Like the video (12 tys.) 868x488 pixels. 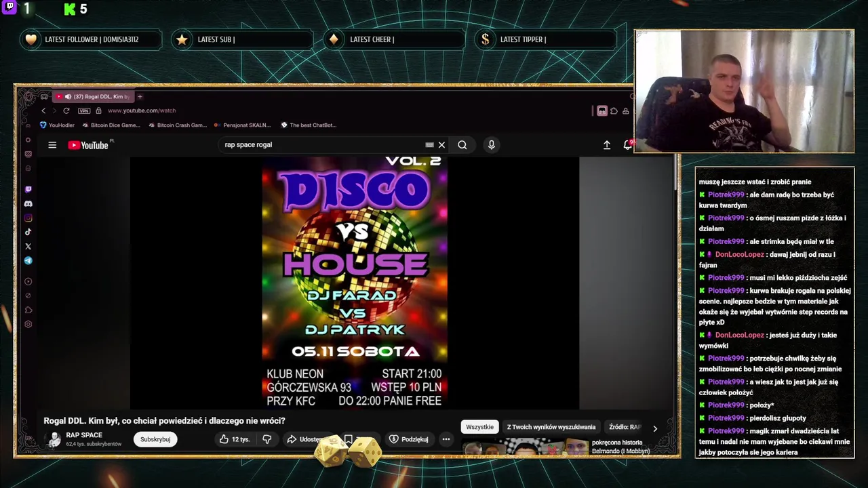pos(234,439)
